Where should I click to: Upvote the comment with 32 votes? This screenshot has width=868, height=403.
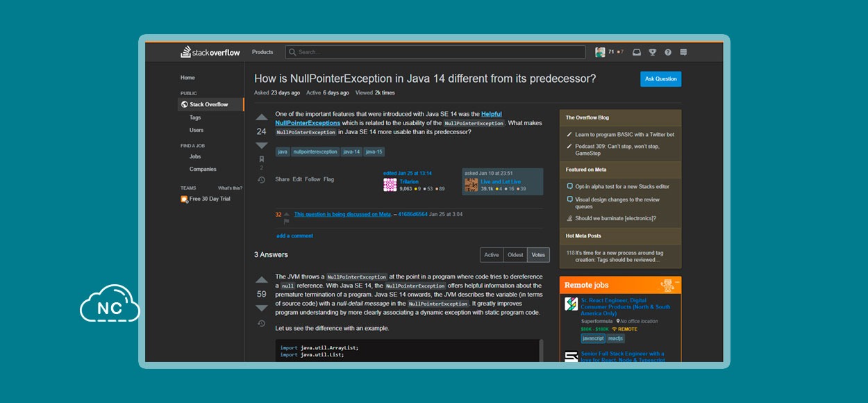(286, 214)
